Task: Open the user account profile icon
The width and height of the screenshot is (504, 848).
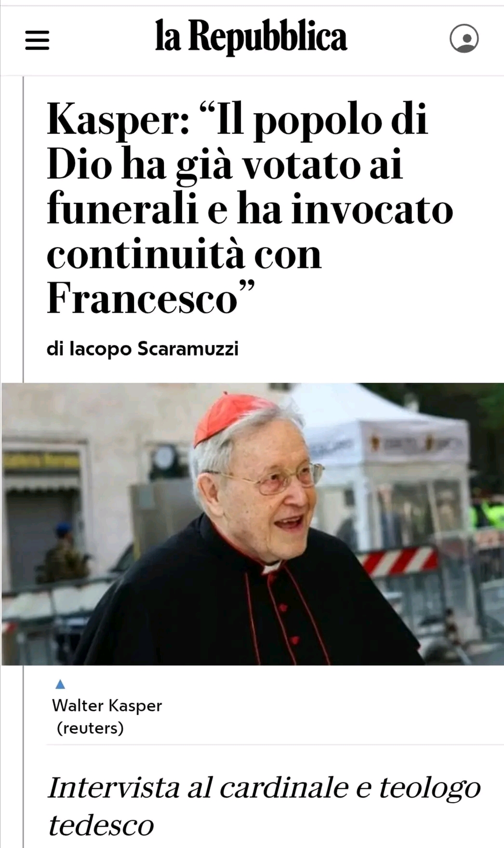Action: point(464,39)
